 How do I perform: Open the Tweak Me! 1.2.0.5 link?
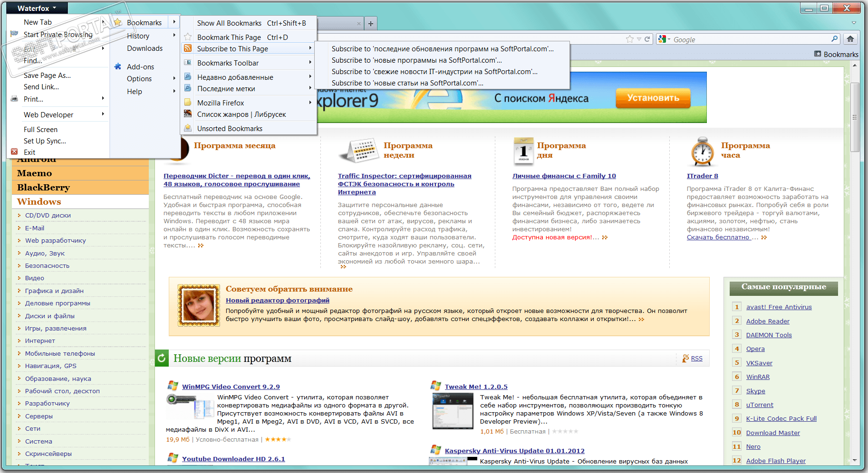coord(476,387)
